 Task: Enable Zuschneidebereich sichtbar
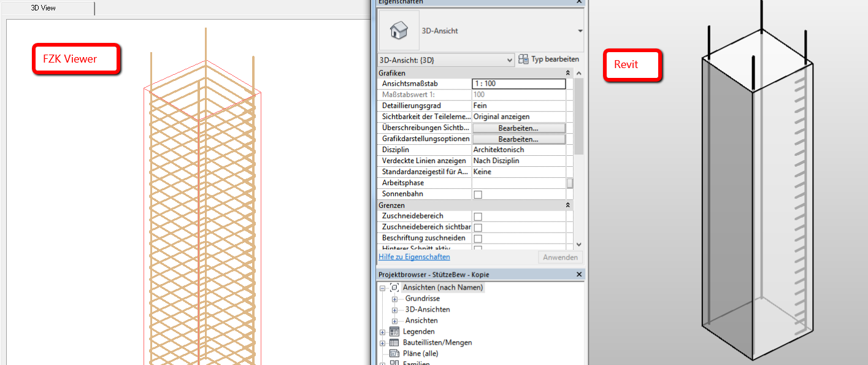(477, 226)
